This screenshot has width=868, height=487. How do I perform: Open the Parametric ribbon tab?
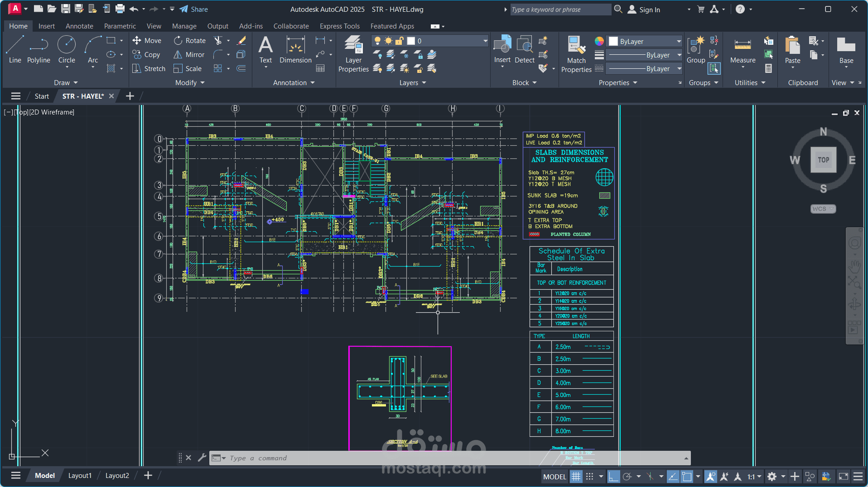[x=120, y=26]
